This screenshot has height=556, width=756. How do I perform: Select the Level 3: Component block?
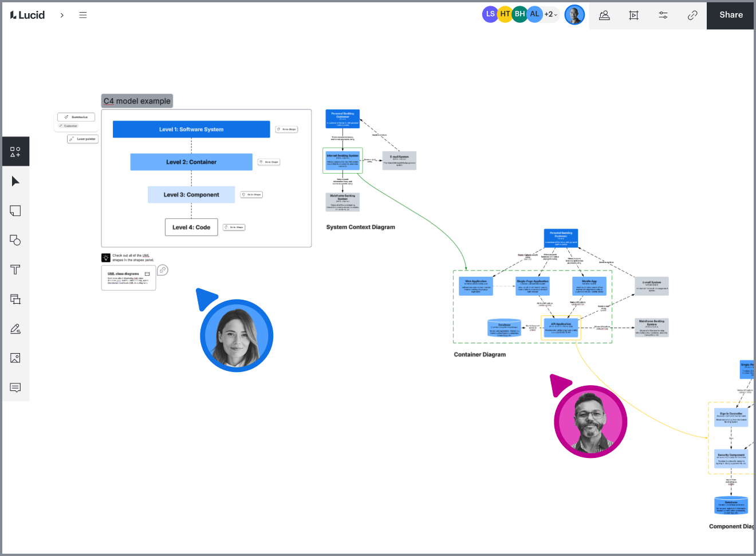(191, 195)
